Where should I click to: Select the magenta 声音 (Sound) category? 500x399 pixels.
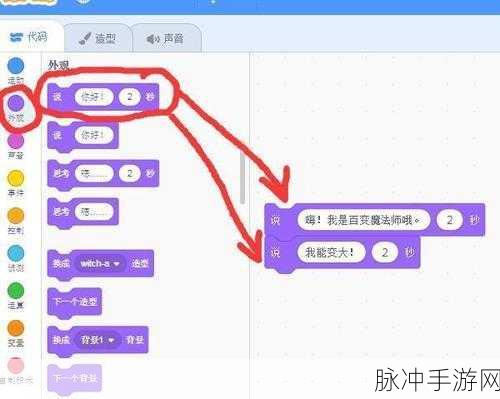16,146
